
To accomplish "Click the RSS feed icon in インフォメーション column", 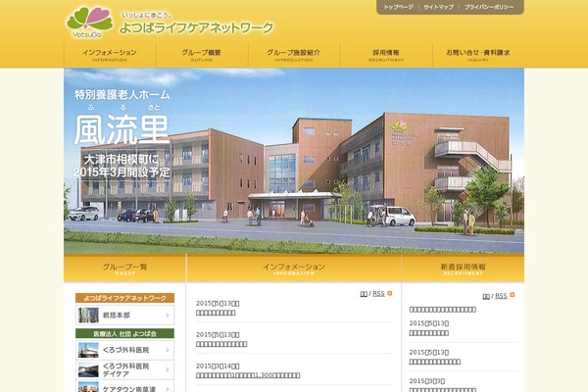I will [x=390, y=293].
